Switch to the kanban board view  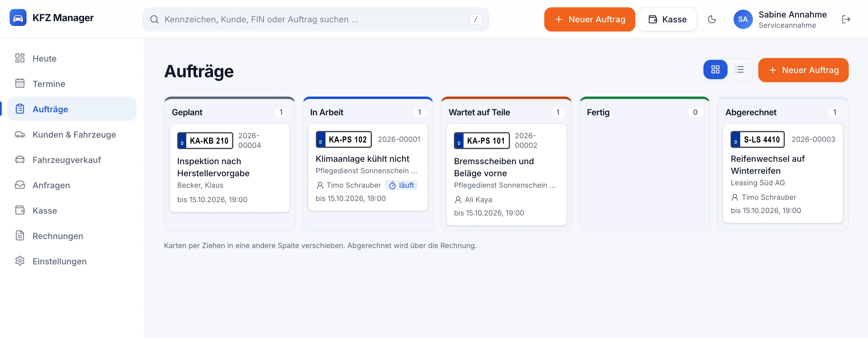(715, 69)
